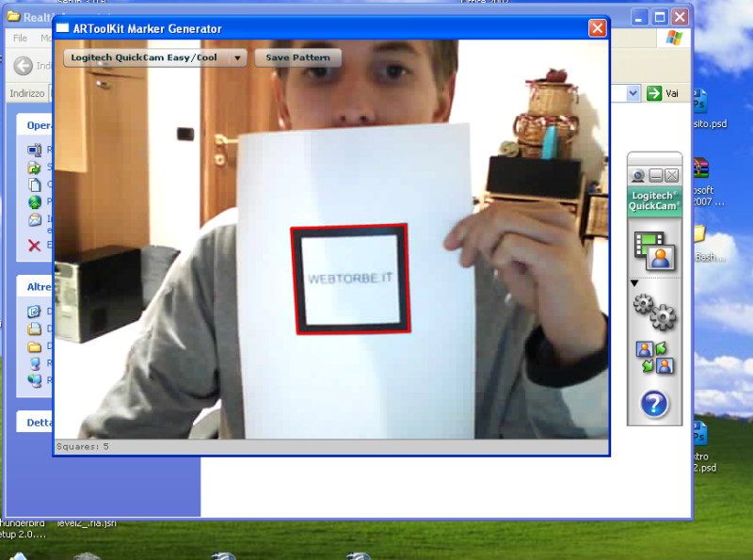Close the ARToolKit Marker Generator window
753x560 pixels.
(x=597, y=28)
